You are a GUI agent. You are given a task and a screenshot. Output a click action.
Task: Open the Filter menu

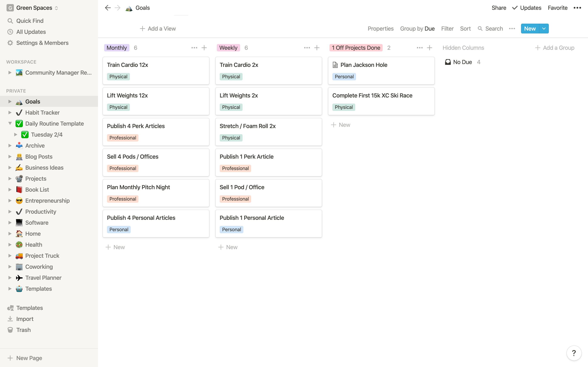point(447,29)
